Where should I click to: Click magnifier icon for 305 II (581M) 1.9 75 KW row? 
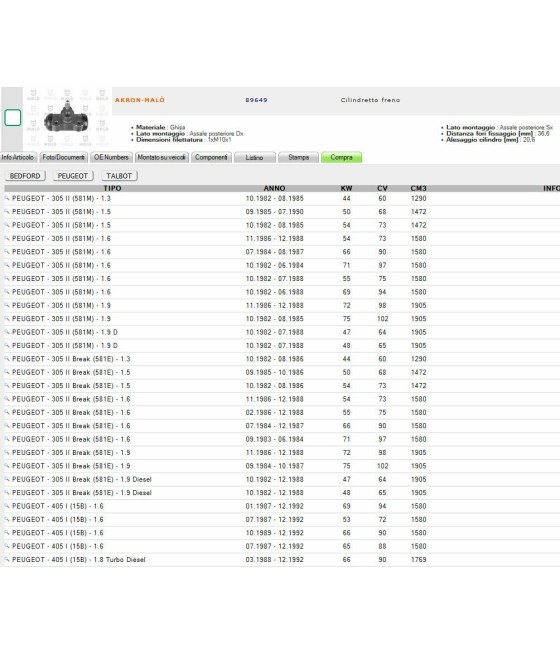pos(7,319)
